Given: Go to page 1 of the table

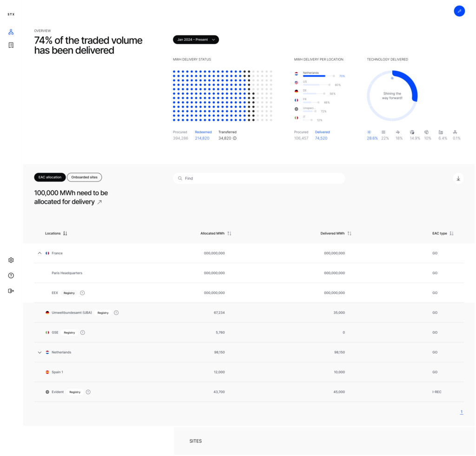Looking at the screenshot, I should 461,412.
